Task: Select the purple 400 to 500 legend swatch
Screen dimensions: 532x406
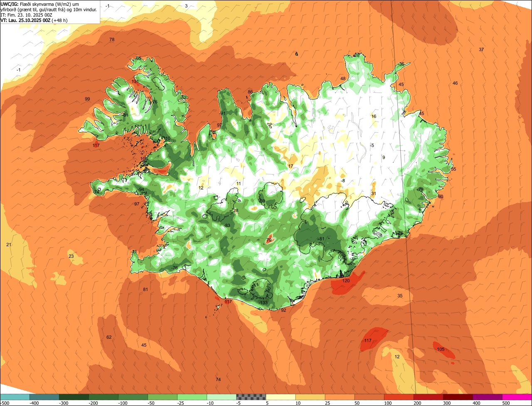Action: (487, 397)
